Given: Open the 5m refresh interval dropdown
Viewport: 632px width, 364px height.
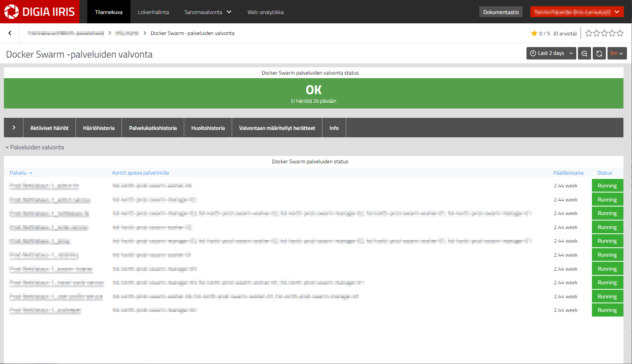Looking at the screenshot, I should pyautogui.click(x=617, y=53).
